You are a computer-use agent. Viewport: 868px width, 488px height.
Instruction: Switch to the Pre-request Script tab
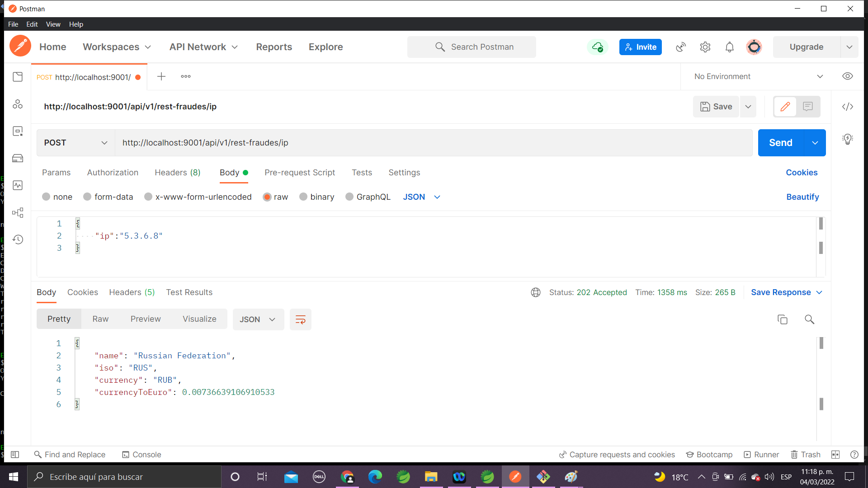pyautogui.click(x=300, y=173)
